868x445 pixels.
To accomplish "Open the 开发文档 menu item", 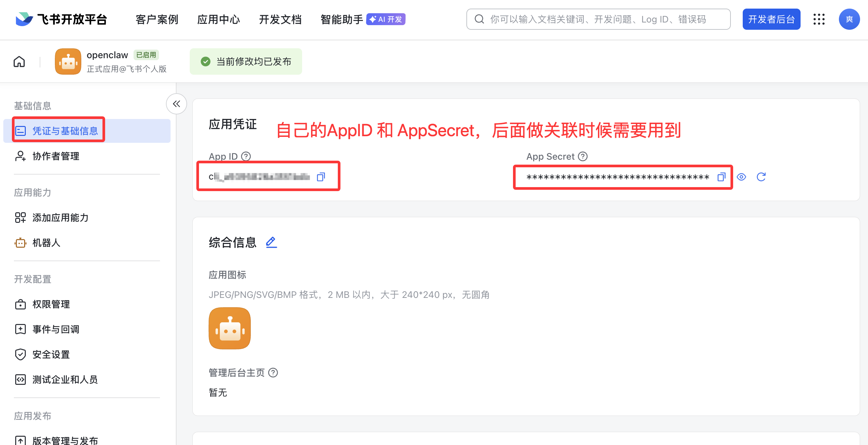I will [x=280, y=19].
